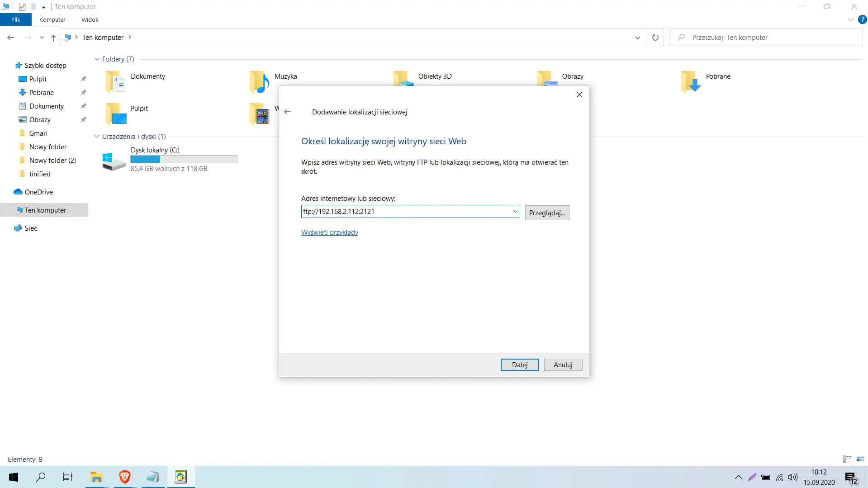The width and height of the screenshot is (868, 488).
Task: Click the Przeszukaj: Ten komputer search field
Action: tap(769, 38)
